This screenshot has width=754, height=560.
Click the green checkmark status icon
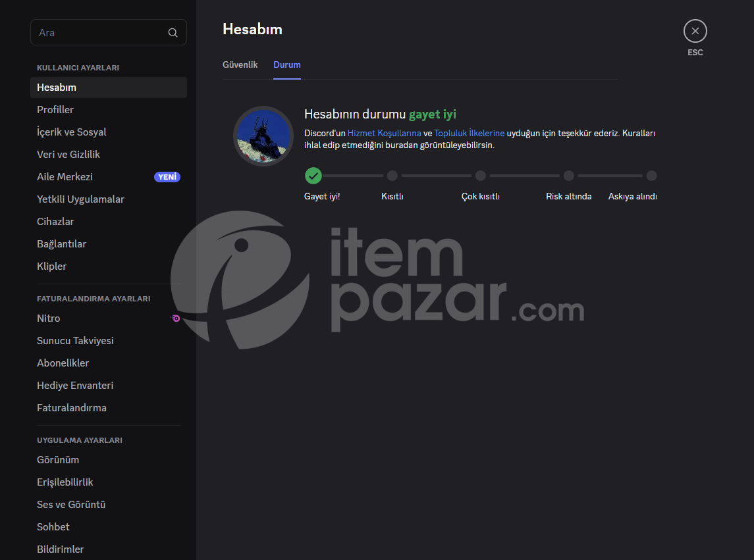click(313, 176)
